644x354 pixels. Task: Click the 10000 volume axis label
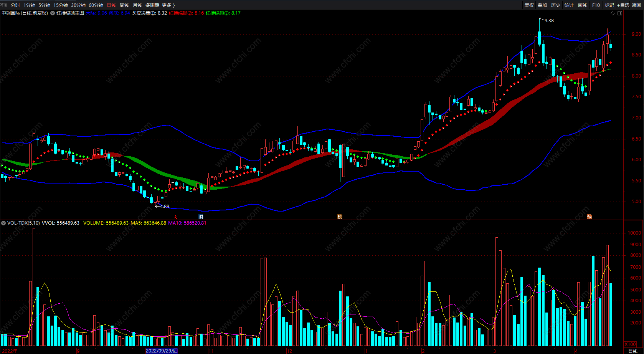click(634, 233)
